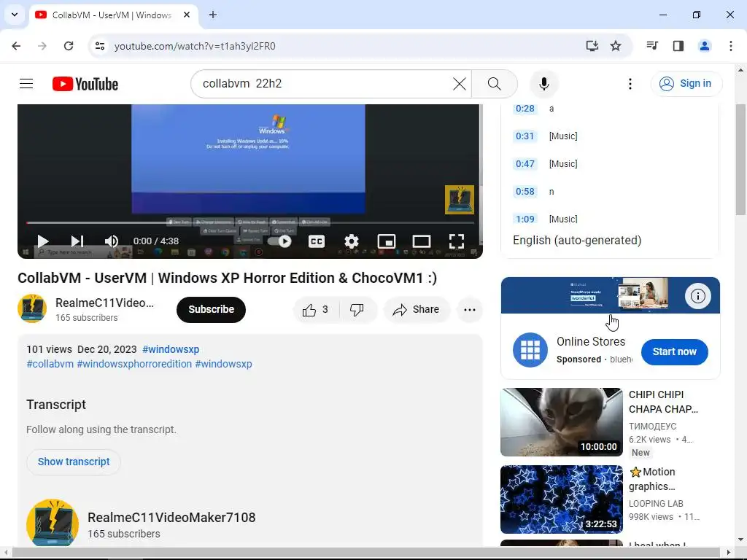Open channel avatar beside Subscribe
Image resolution: width=747 pixels, height=560 pixels.
pos(32,308)
